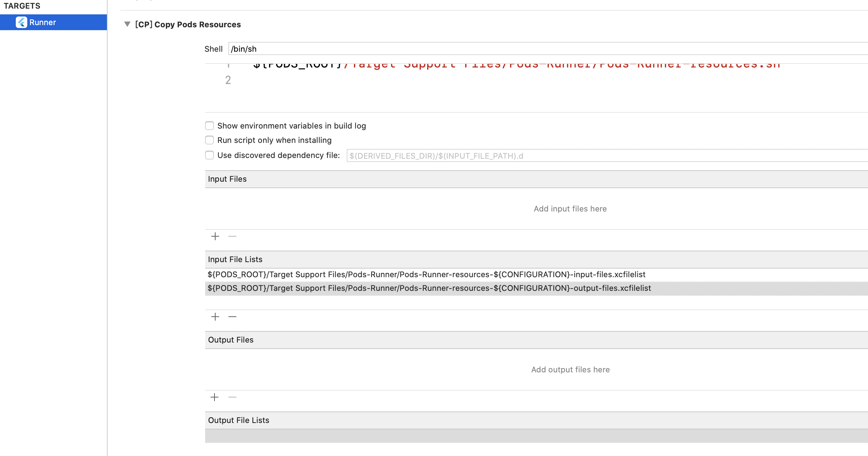Click the Add output files here area
Viewport: 868px width, 456px height.
point(570,370)
